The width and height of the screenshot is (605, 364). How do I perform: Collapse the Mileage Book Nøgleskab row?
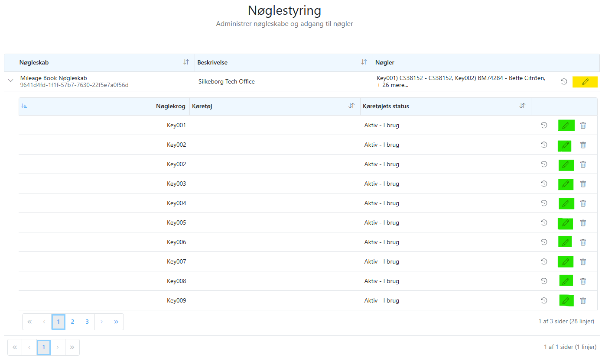tap(11, 81)
